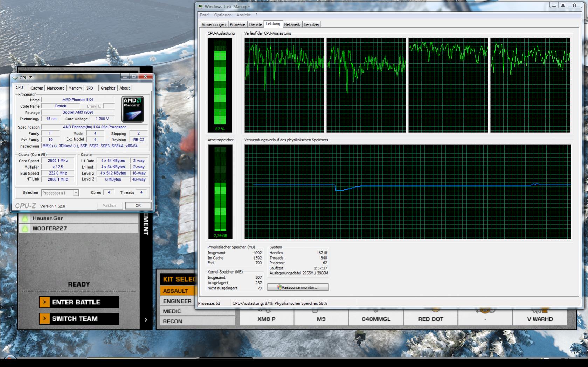Switch to the Anwendungen tab
This screenshot has height=367, width=588.
tap(214, 24)
